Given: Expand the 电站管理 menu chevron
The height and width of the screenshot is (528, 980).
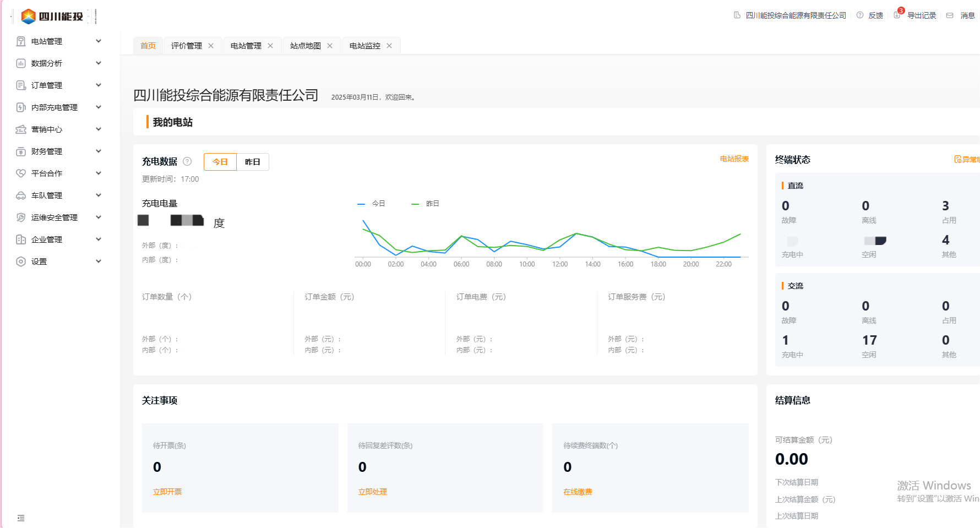Looking at the screenshot, I should pos(99,41).
